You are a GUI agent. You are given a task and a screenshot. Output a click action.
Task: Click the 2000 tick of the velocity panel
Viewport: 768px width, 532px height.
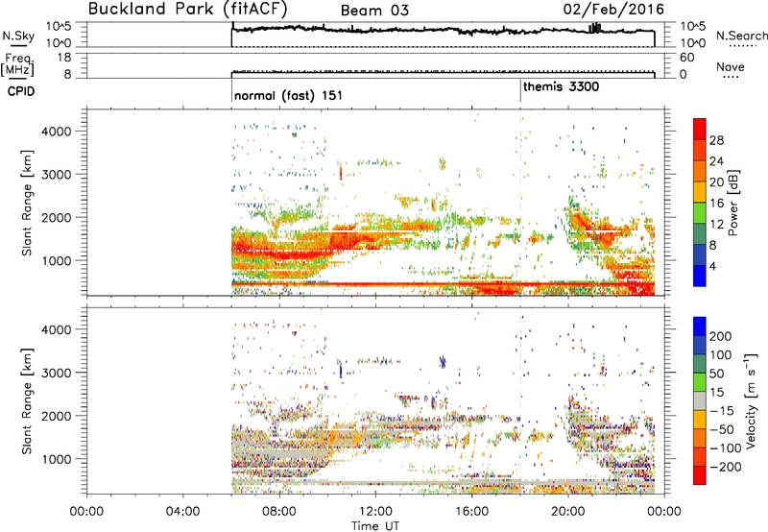coord(56,416)
